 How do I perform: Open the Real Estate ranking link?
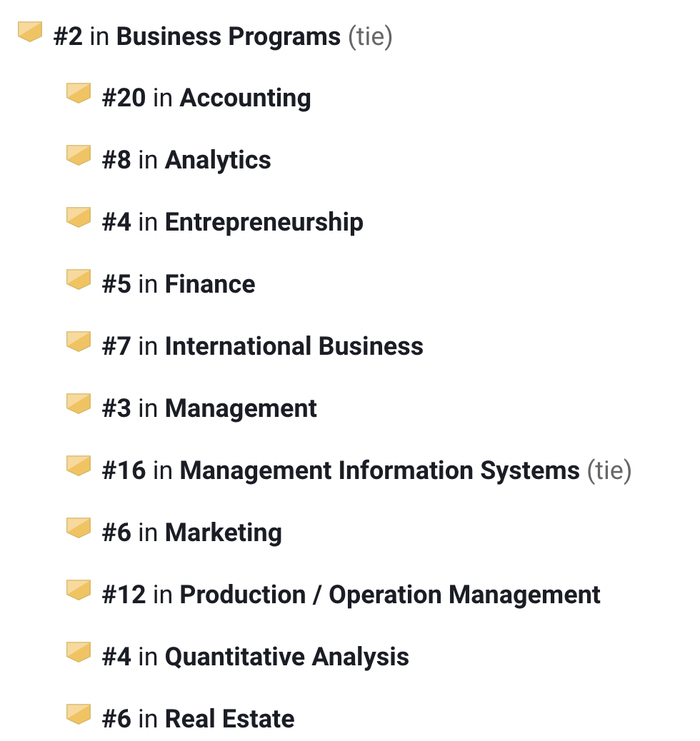[x=229, y=720]
